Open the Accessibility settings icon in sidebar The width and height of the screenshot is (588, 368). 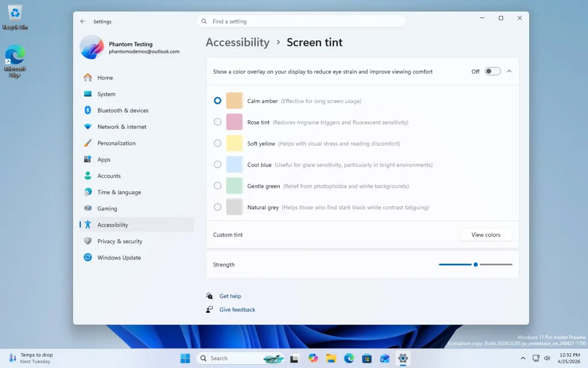point(87,225)
